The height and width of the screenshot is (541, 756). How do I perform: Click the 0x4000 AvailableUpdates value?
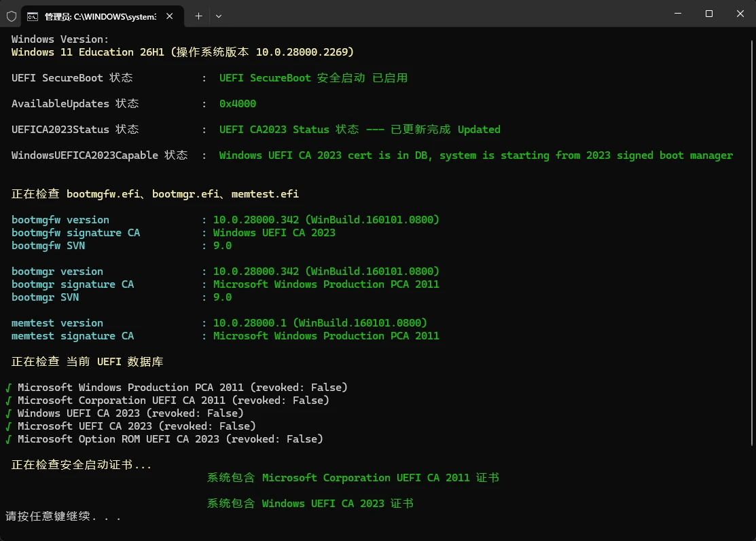point(238,104)
